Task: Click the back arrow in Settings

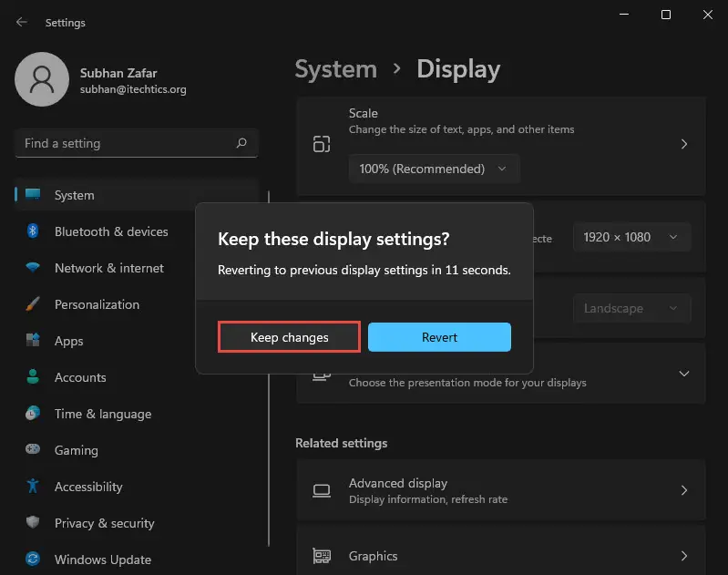Action: (21, 22)
